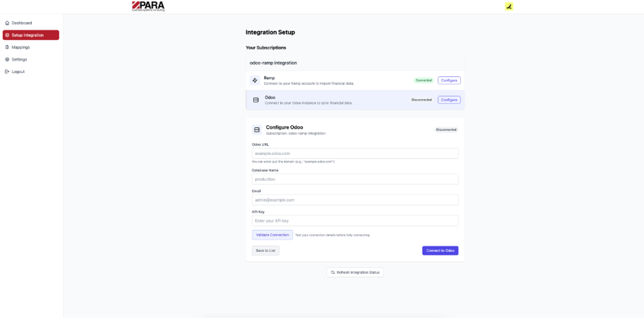Click the Setup Integration gear icon
644x318 pixels.
7,35
